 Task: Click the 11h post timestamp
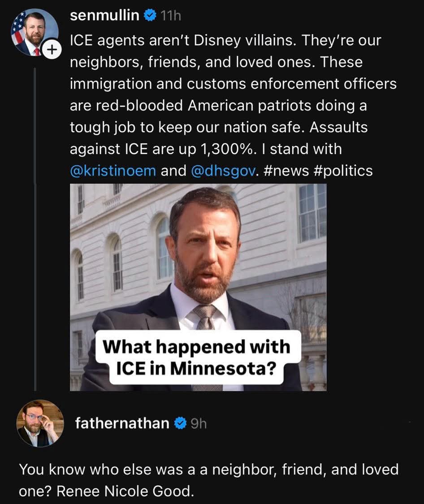170,16
